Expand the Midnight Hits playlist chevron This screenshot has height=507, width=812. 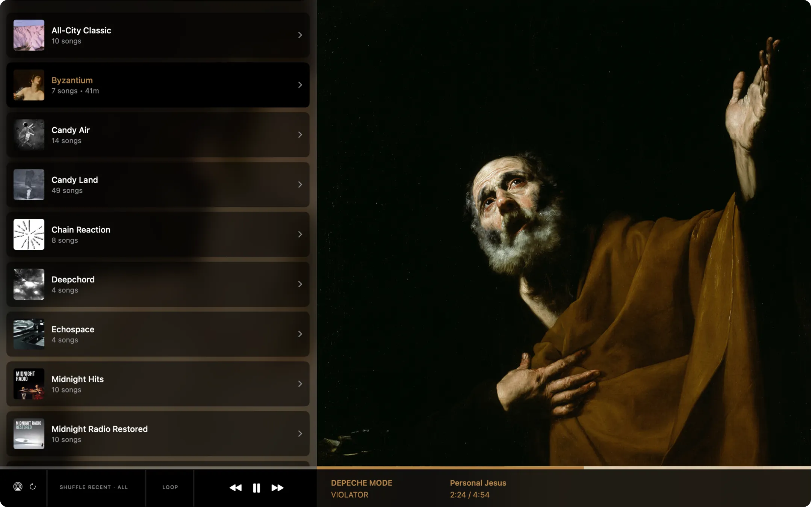[x=300, y=384]
